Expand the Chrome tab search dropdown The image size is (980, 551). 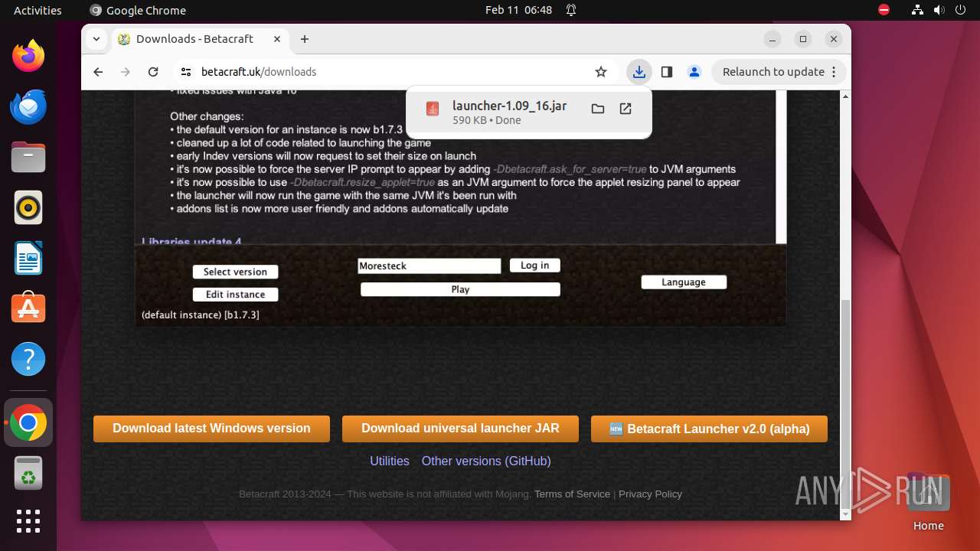coord(96,39)
